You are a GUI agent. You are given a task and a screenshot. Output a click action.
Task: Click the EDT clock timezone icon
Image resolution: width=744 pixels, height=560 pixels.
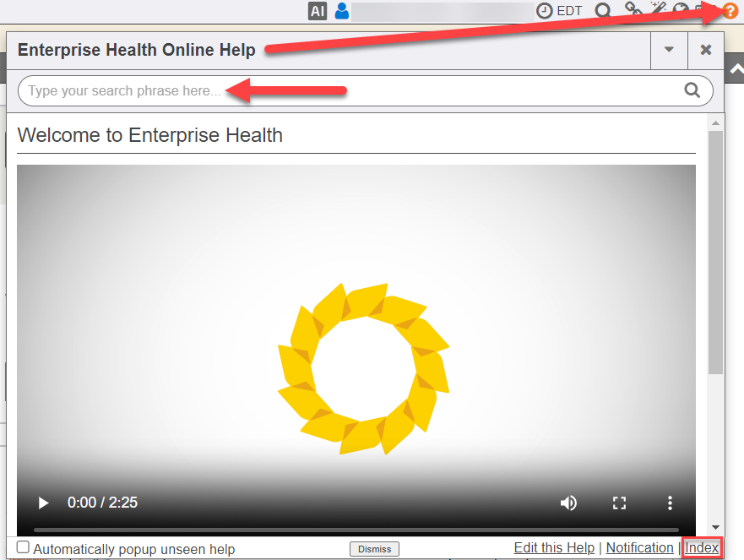click(546, 11)
